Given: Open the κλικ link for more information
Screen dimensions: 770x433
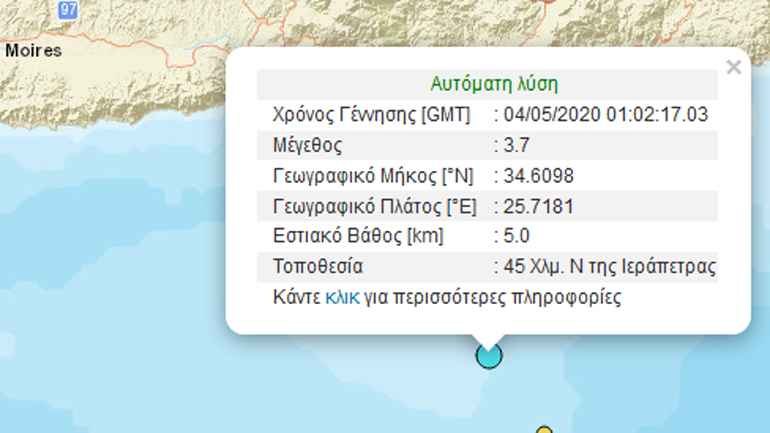Looking at the screenshot, I should 342,298.
